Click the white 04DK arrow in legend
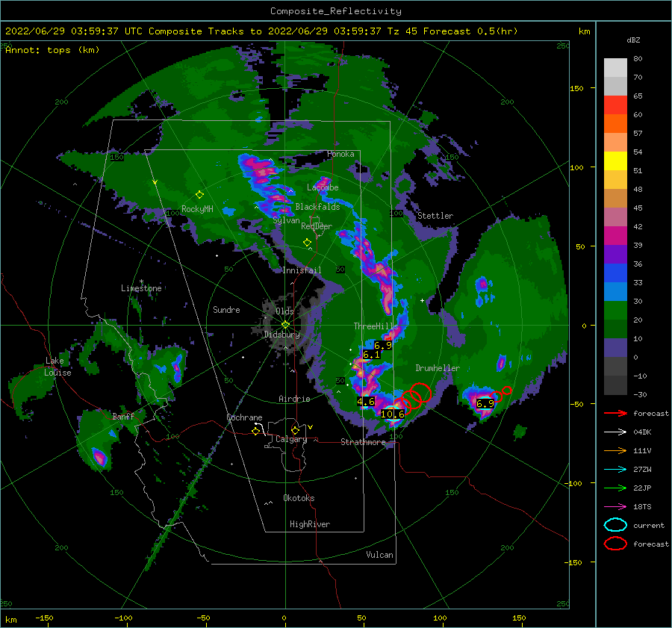 tap(615, 432)
